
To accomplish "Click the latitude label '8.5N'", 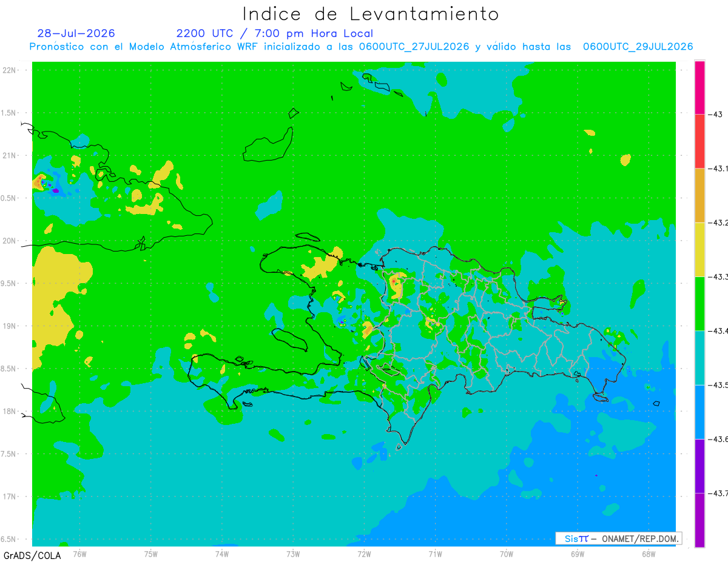I will (9, 369).
